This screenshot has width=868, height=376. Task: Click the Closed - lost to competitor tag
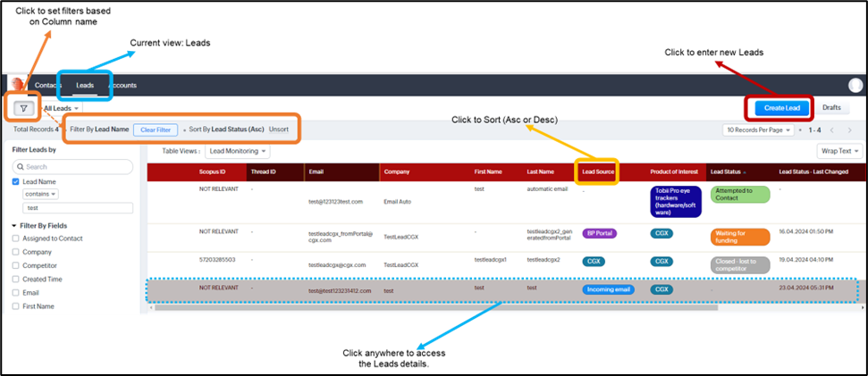point(740,265)
